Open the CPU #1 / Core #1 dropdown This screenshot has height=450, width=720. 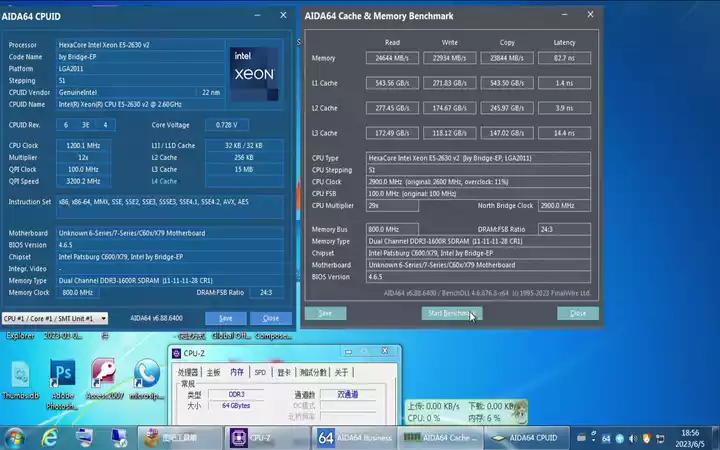[55, 318]
